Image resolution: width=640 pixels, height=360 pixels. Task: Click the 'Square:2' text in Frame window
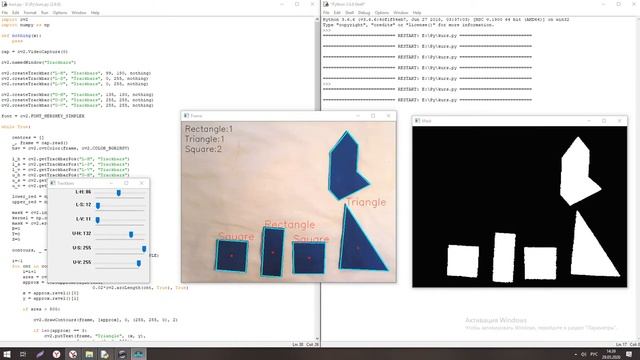(x=203, y=149)
